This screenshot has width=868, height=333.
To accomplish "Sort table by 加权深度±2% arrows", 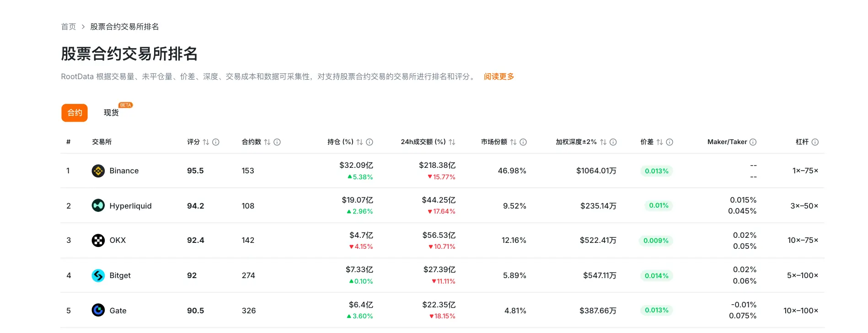I will point(604,142).
